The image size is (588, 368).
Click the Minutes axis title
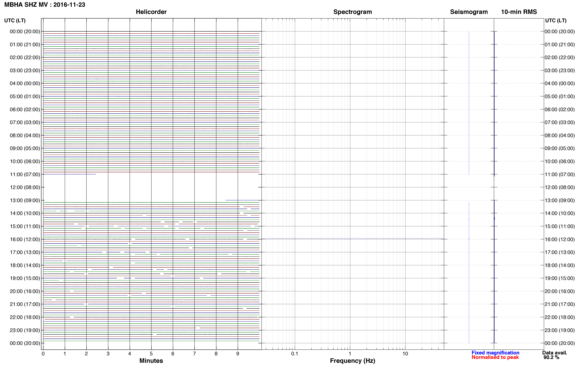pos(151,361)
